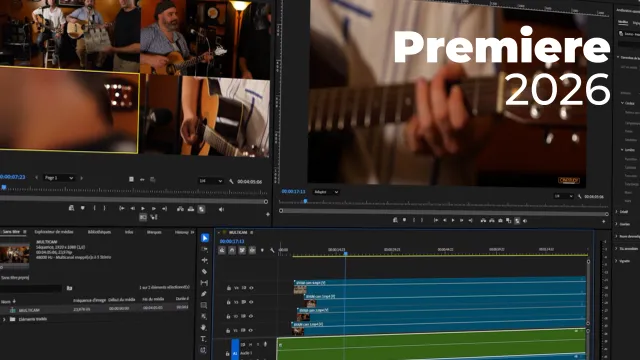Select the Rectangle tool
This screenshot has width=640, height=360.
(204, 305)
